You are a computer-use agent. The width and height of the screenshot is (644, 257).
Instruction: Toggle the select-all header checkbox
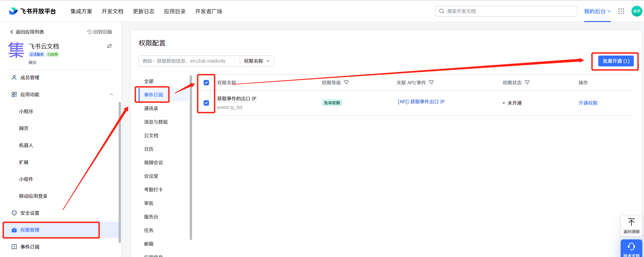pyautogui.click(x=206, y=83)
